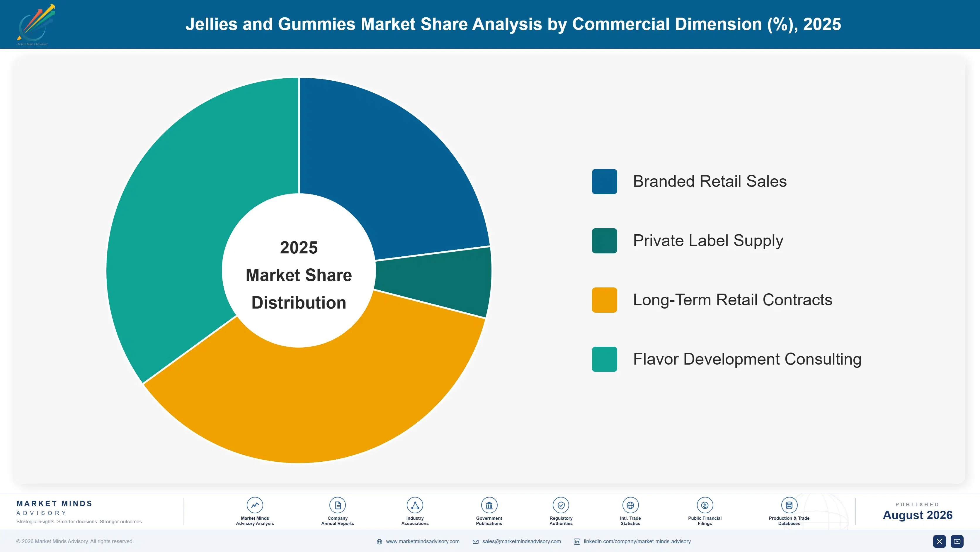Click the Government Publications building icon
This screenshot has height=552, width=980.
click(x=489, y=505)
